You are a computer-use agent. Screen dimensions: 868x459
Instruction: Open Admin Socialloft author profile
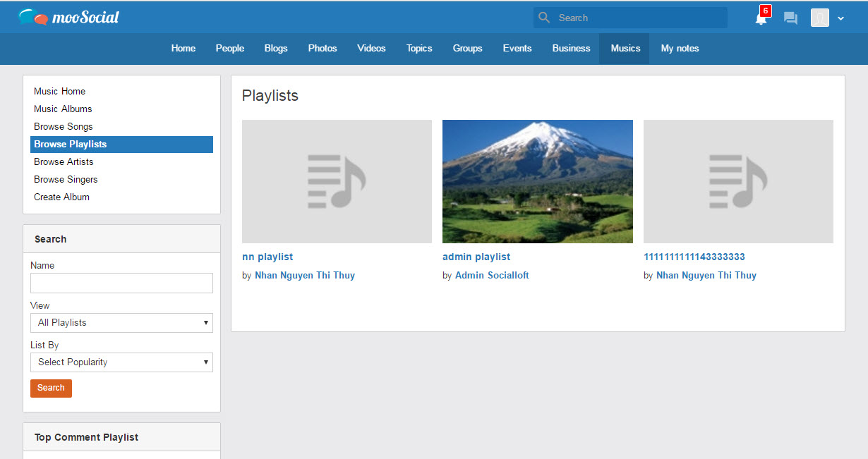click(x=492, y=275)
